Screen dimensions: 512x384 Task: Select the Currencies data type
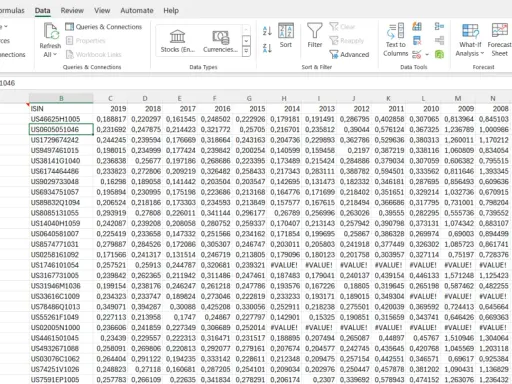point(220,41)
